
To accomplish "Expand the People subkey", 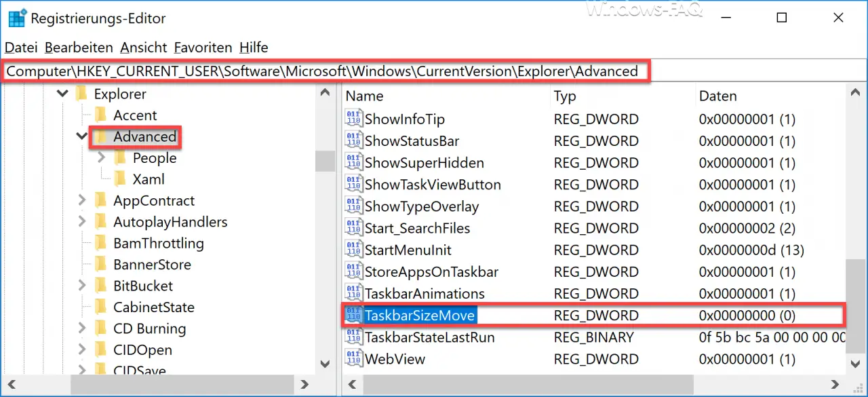I will (102, 158).
